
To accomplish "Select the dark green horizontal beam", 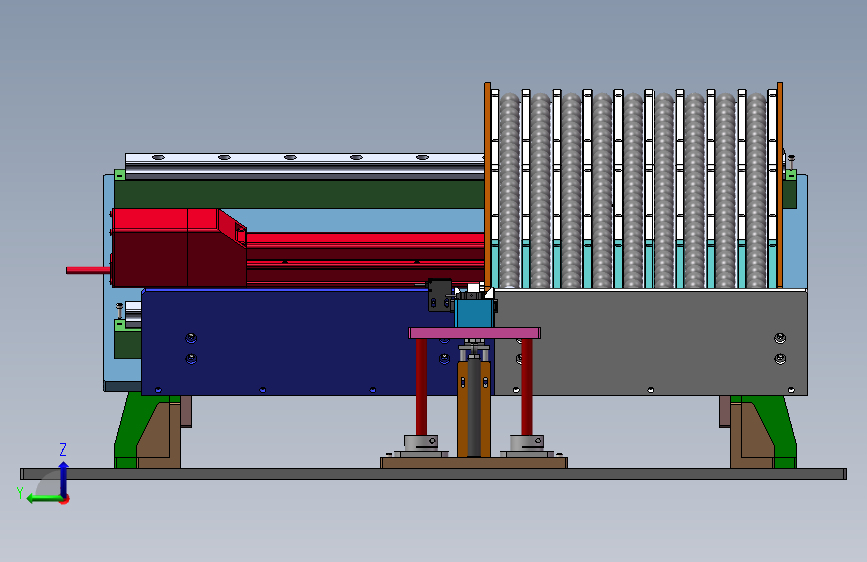I will (x=299, y=194).
